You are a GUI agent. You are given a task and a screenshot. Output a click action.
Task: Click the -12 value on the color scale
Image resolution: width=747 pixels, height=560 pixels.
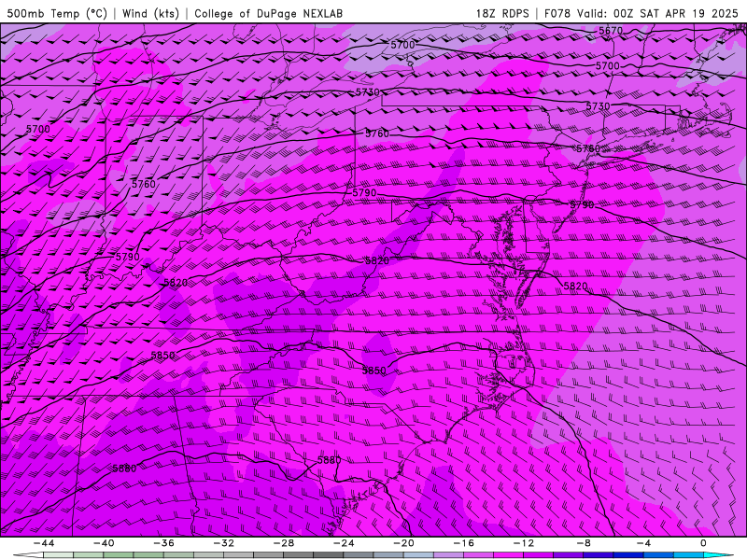point(524,543)
